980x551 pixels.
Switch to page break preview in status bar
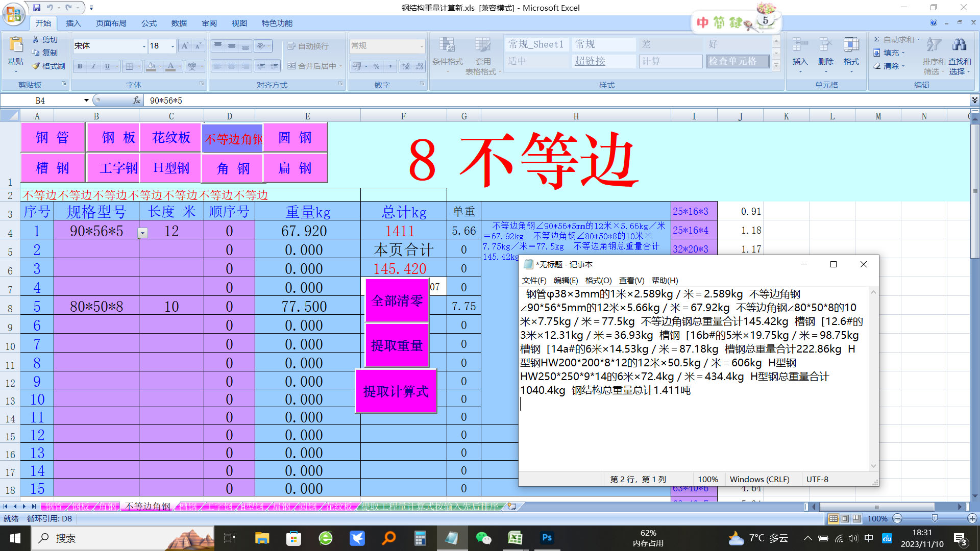[856, 518]
